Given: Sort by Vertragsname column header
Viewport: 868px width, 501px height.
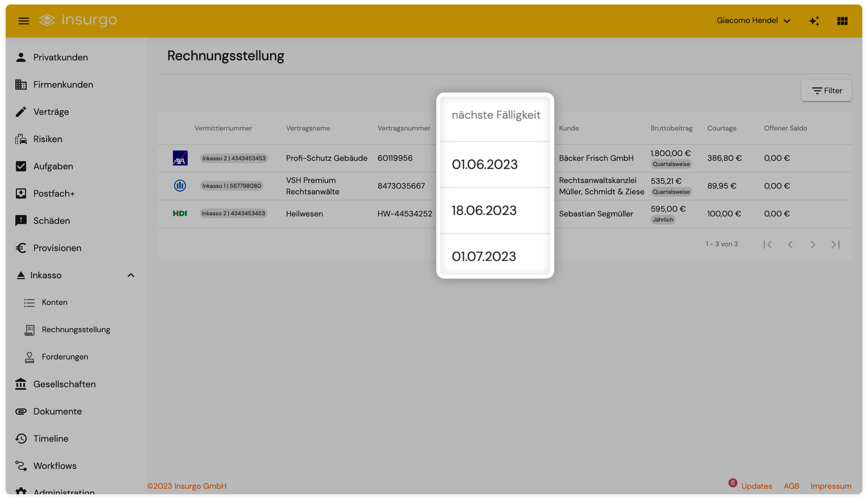Looking at the screenshot, I should point(308,128).
